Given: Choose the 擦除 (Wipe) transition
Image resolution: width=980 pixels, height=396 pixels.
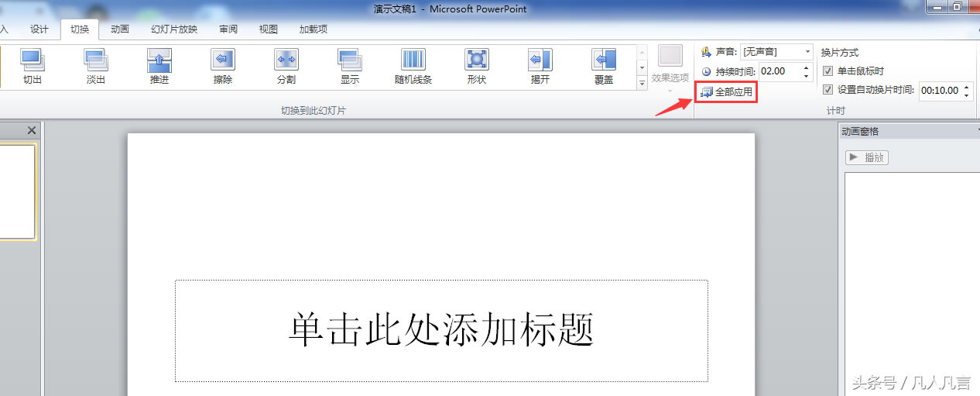Looking at the screenshot, I should click(x=223, y=66).
